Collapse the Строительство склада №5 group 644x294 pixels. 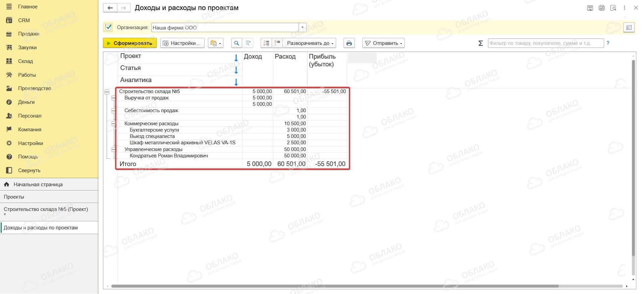(107, 92)
